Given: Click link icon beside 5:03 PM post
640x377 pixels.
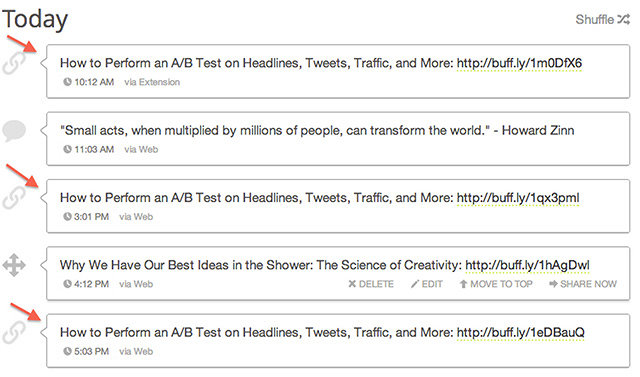Looking at the screenshot, I should coord(14,333).
